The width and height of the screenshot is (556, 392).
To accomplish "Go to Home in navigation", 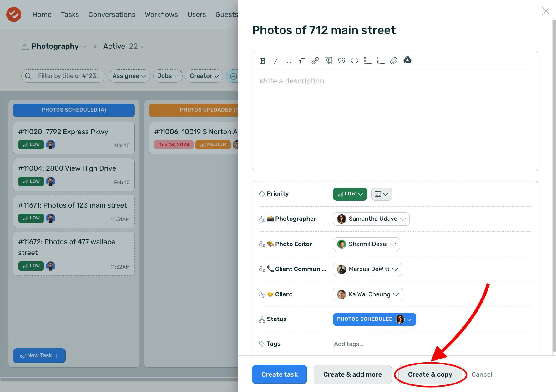I will coord(42,14).
